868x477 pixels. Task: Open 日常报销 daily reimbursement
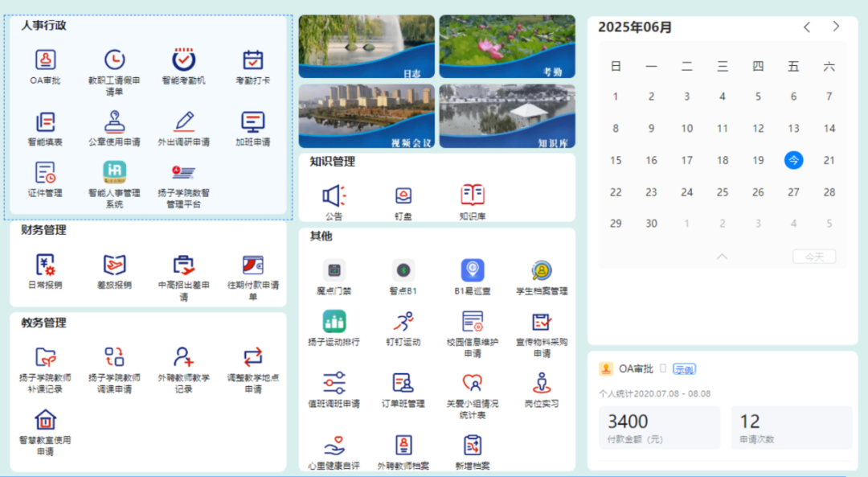(x=45, y=269)
